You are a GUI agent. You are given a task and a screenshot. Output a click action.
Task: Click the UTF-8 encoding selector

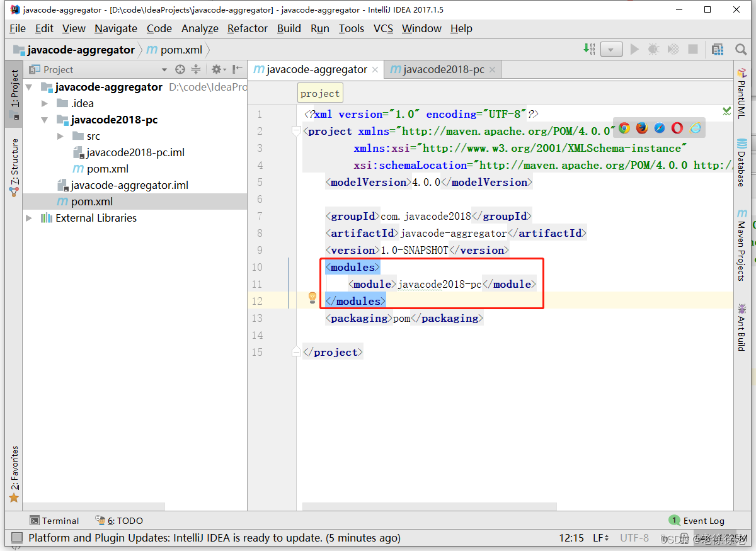634,538
